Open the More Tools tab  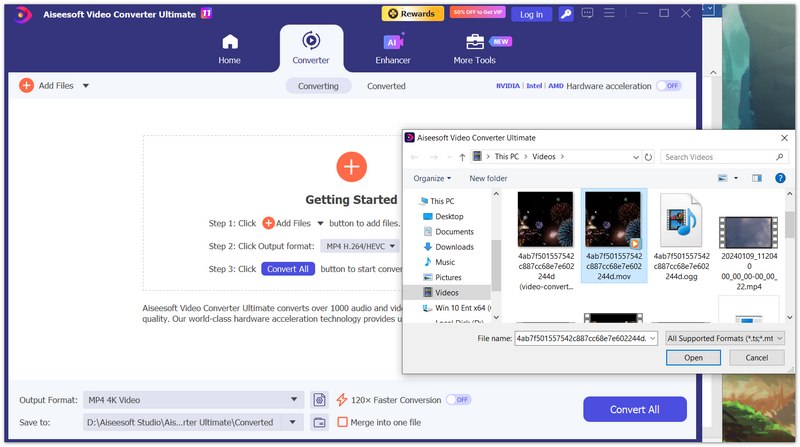(474, 49)
